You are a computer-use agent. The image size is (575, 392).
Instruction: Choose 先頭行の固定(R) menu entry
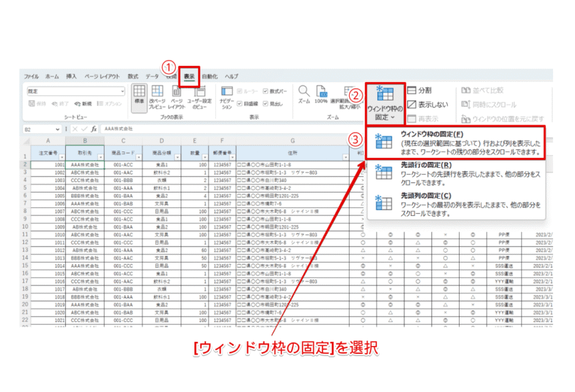tap(456, 174)
